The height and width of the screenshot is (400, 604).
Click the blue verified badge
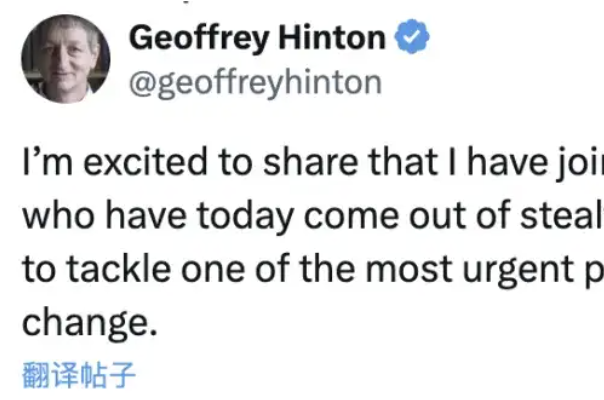[414, 40]
